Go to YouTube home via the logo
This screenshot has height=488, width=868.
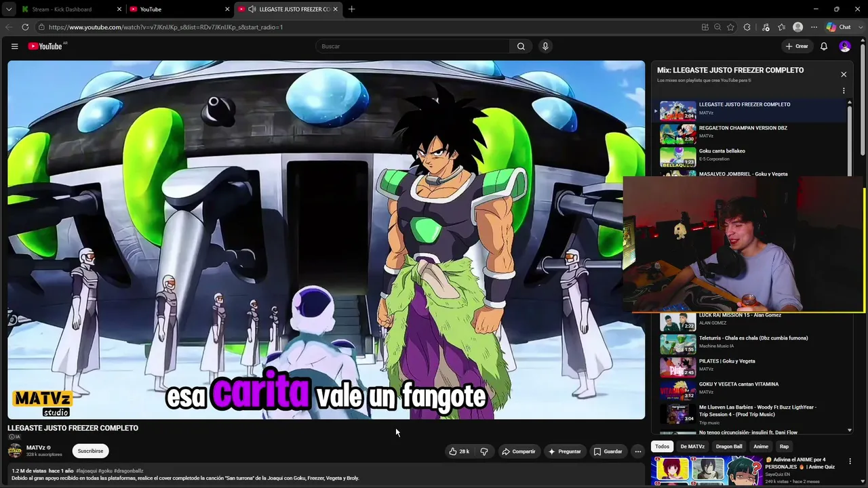45,46
